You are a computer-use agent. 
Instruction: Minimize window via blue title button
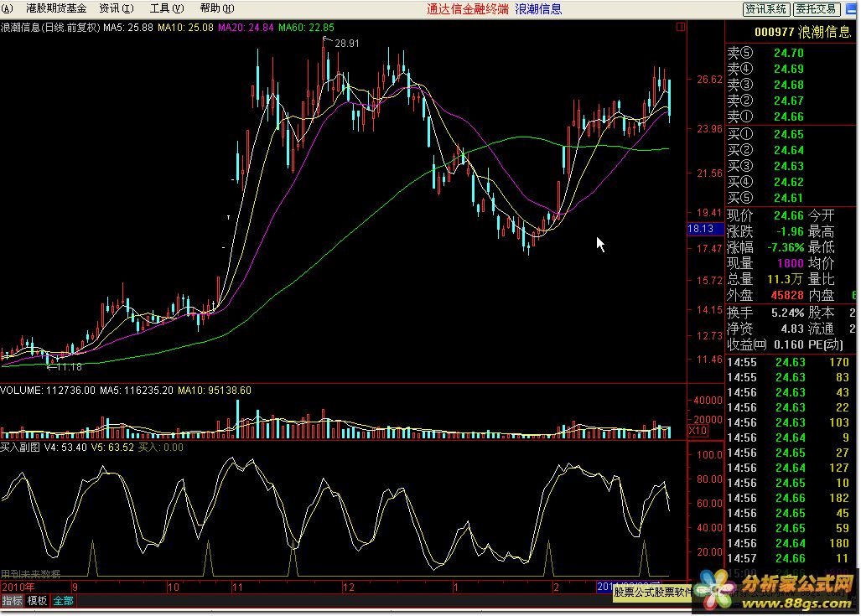[x=852, y=8]
